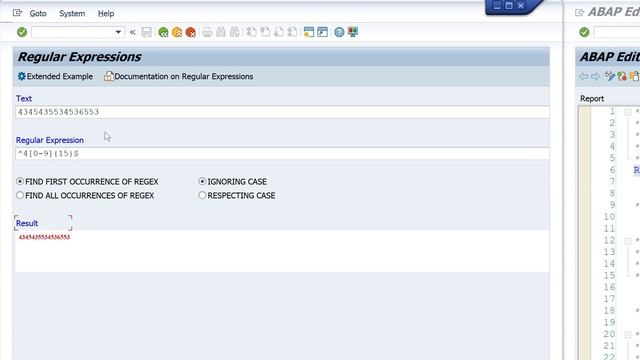Click the Result label
The width and height of the screenshot is (640, 360).
pyautogui.click(x=27, y=223)
